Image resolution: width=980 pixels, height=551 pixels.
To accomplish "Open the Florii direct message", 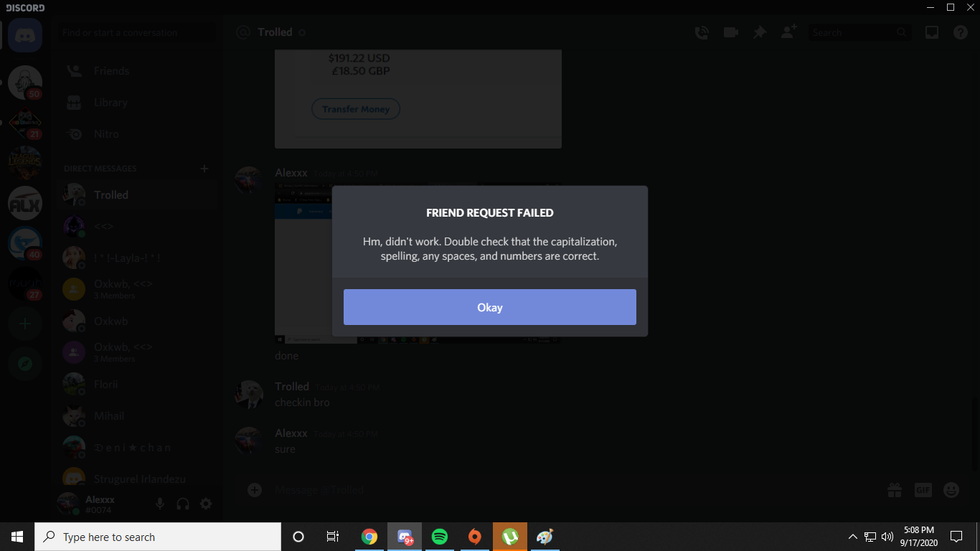I will (x=138, y=384).
